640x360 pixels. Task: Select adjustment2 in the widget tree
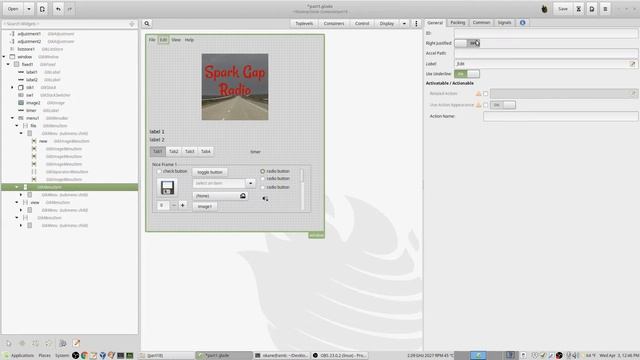(29, 41)
